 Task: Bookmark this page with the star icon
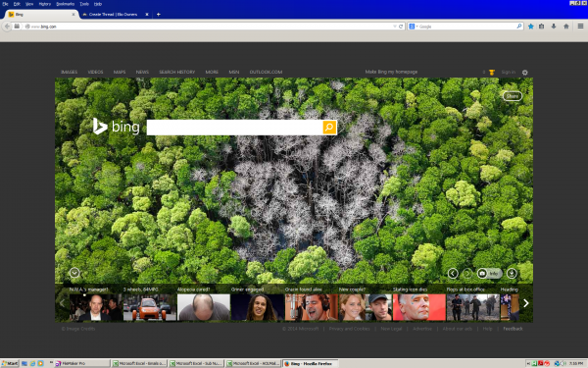[x=530, y=26]
